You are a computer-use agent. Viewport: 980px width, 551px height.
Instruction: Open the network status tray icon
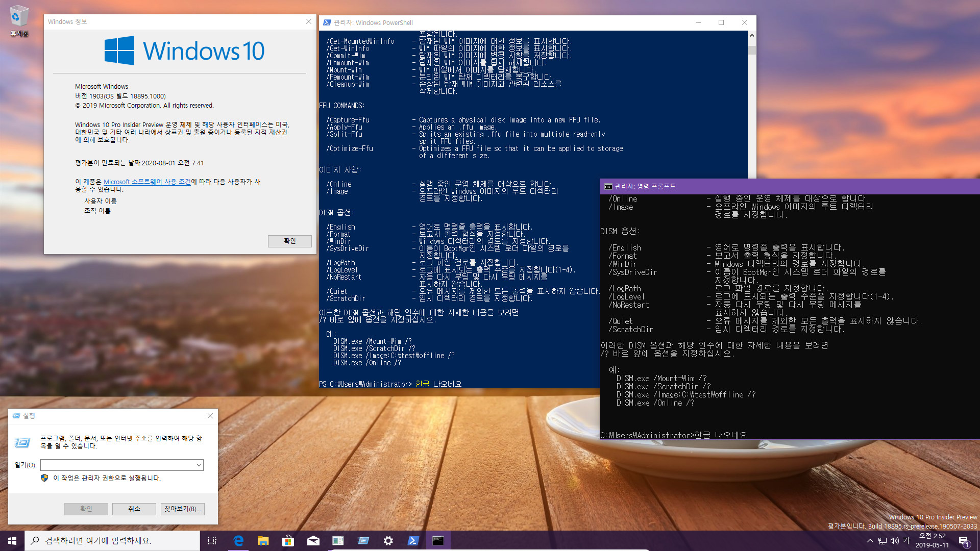pos(883,541)
